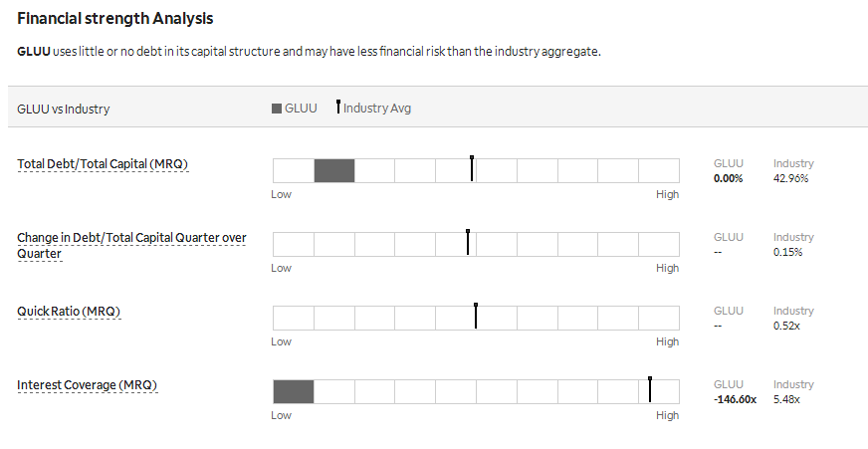Click the GLUU vs Industry header label
Screen dimensions: 868x449
[x=63, y=110]
